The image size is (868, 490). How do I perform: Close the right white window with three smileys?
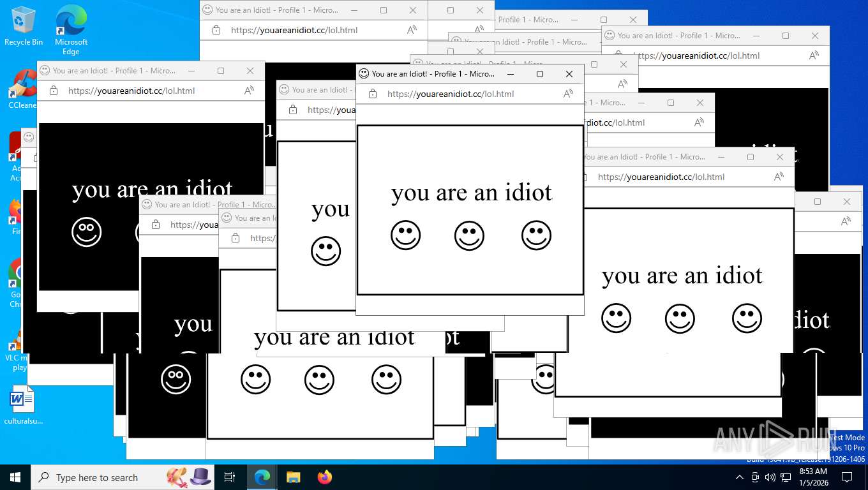coord(780,157)
